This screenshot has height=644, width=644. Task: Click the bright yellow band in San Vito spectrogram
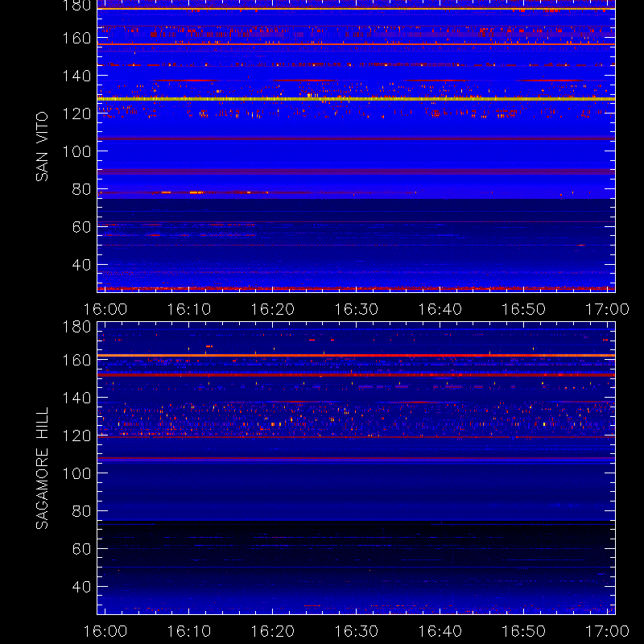[356, 99]
